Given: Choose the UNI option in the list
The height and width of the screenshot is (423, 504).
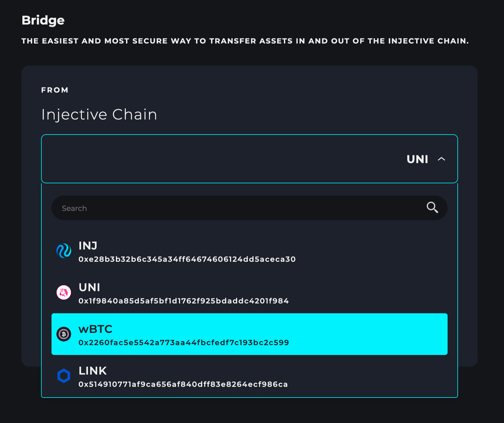Looking at the screenshot, I should 89,287.
